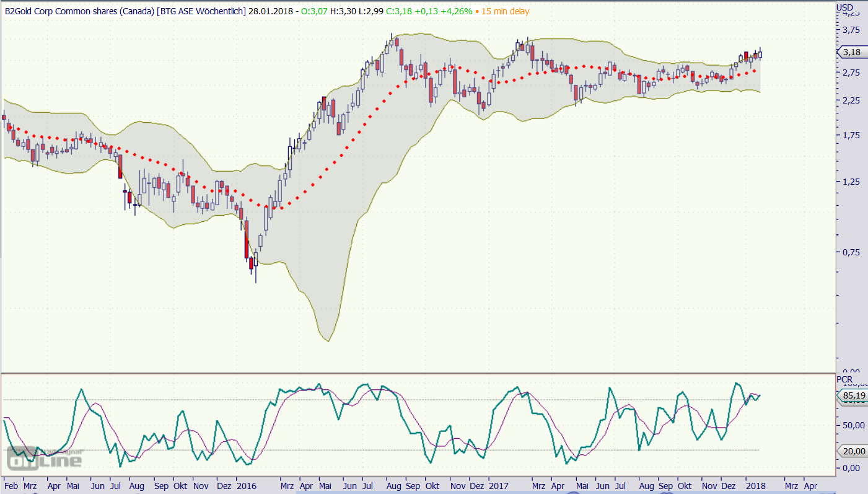Jump to 2017 on the time axis
This screenshot has width=868, height=494.
[498, 487]
